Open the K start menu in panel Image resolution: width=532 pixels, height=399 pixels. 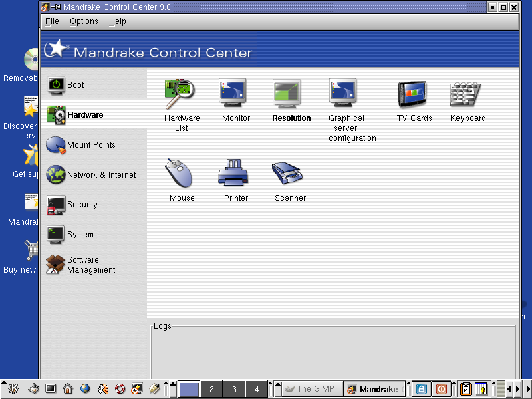13,388
